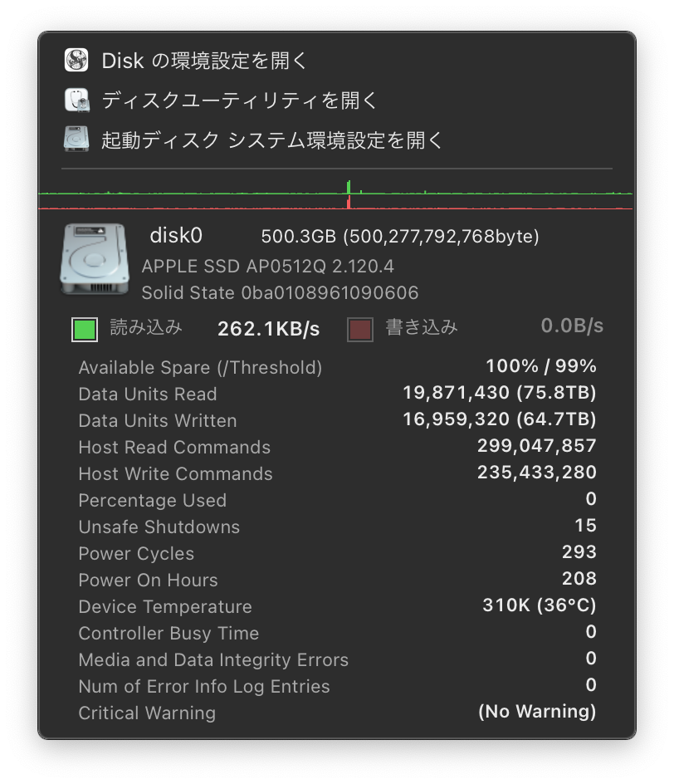Screen dimensions: 674x784
Task: Click the iStat Menus Disk preferences icon
Action: click(x=76, y=61)
